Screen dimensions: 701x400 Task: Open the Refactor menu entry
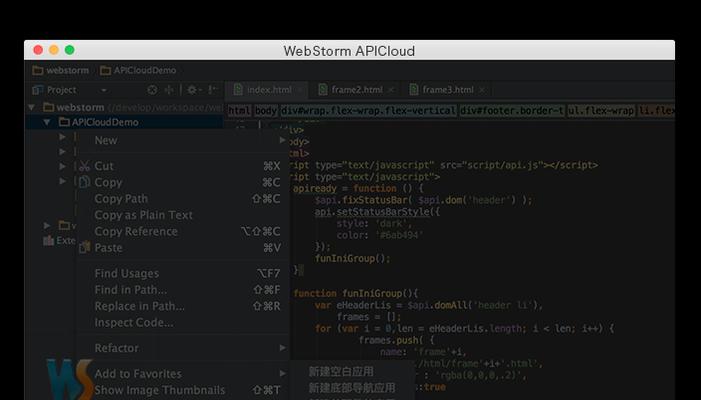[183, 348]
